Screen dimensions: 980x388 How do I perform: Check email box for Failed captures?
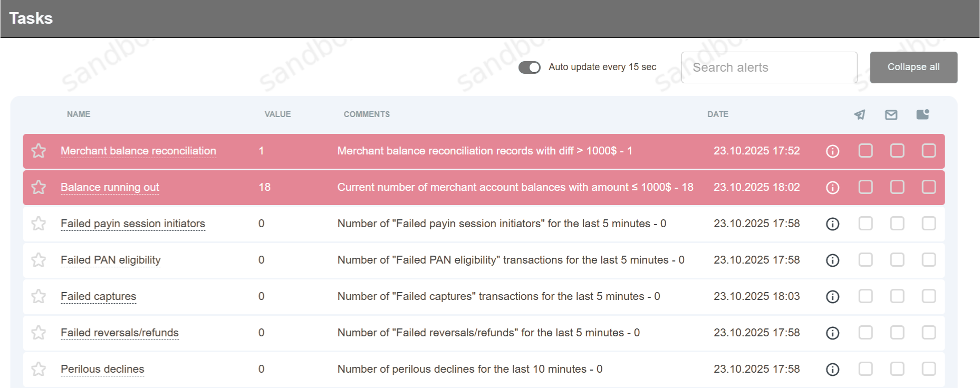click(897, 296)
